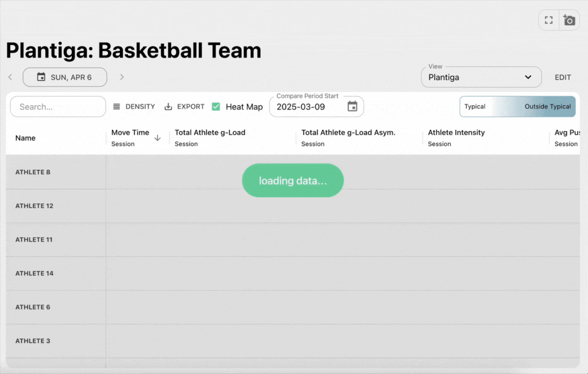Click the DENSITY button
The width and height of the screenshot is (588, 374).
134,107
